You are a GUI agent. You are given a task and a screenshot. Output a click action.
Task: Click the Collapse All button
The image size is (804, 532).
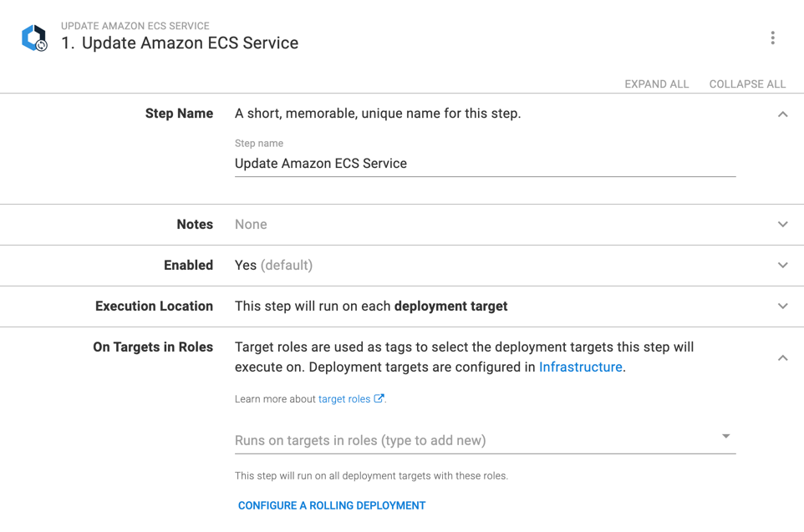pos(747,84)
